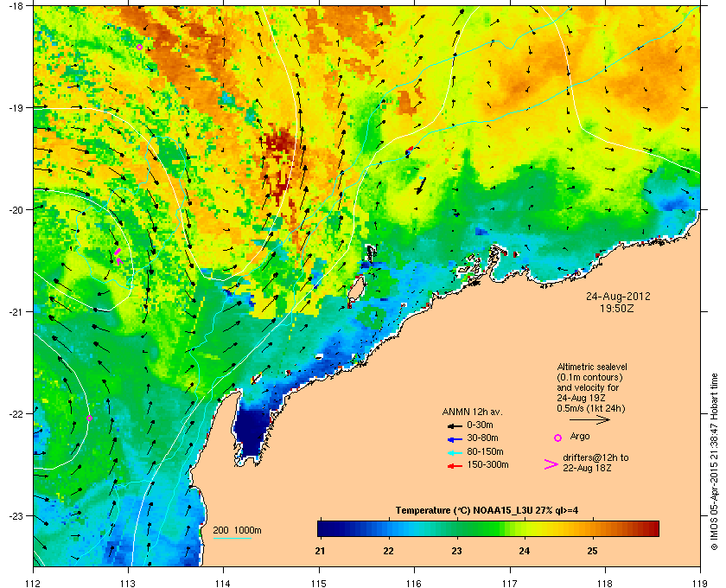Screen dimensions: 726x588
Task: Click the magenta Argo circle in legend
Action: (558, 438)
